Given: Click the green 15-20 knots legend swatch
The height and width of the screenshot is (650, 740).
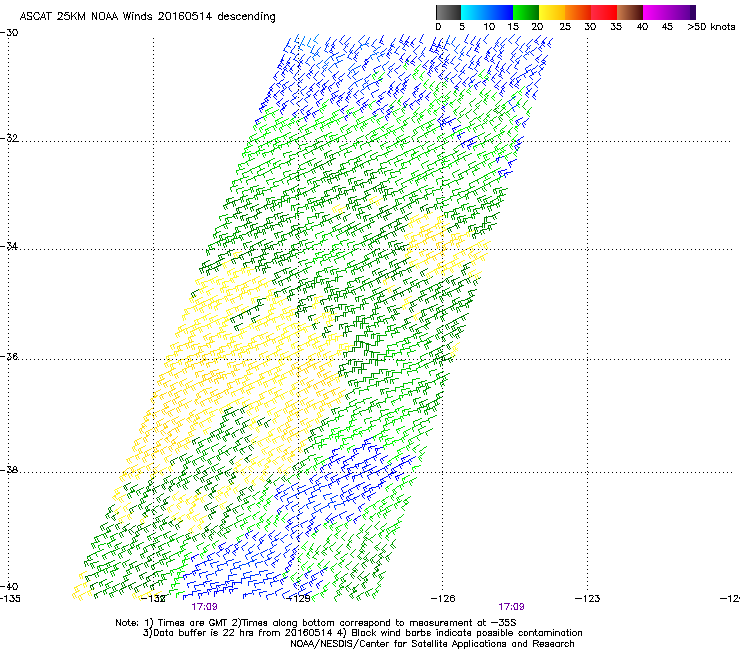Looking at the screenshot, I should [526, 12].
